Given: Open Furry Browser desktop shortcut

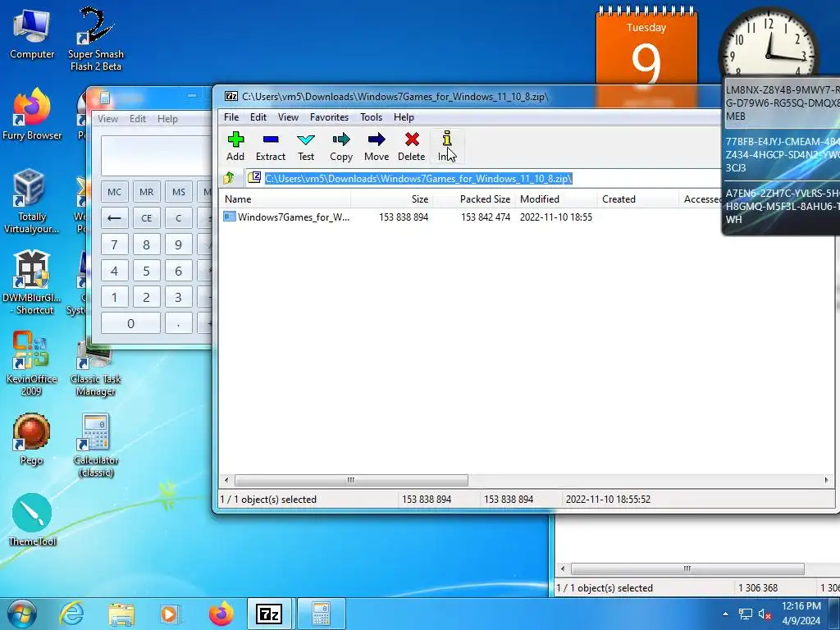Looking at the screenshot, I should 32,115.
